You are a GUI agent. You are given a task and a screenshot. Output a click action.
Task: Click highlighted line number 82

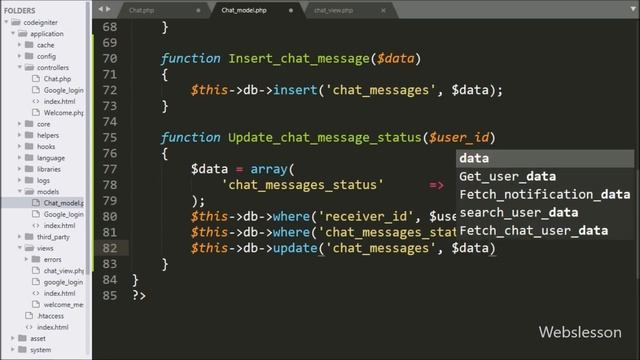coord(109,248)
